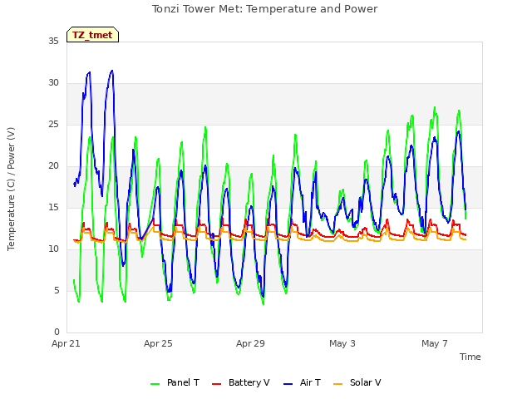Click the Apr 21 x-axis tick label
This screenshot has width=532, height=399.
coord(66,343)
